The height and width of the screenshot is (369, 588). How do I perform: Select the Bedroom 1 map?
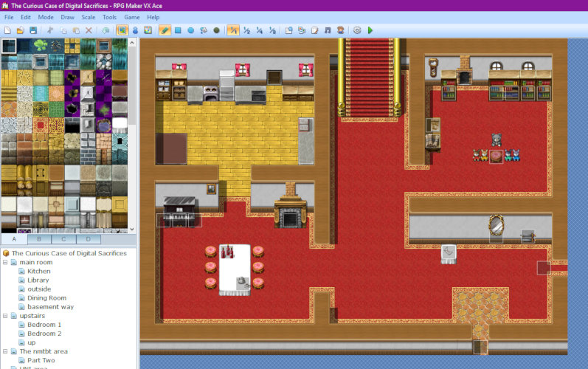click(44, 325)
